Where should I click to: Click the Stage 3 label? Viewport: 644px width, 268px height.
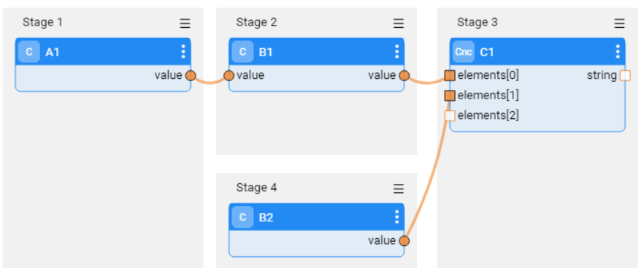click(478, 22)
